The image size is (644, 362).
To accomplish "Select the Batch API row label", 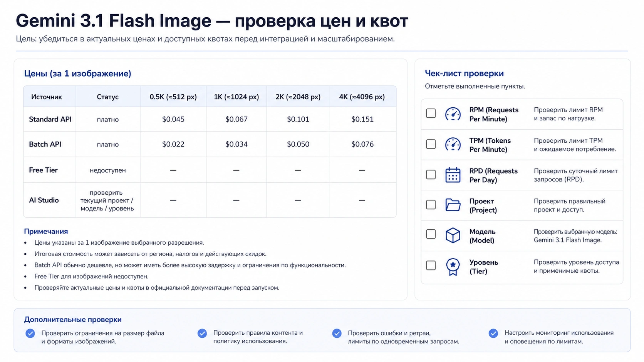I will coord(45,144).
